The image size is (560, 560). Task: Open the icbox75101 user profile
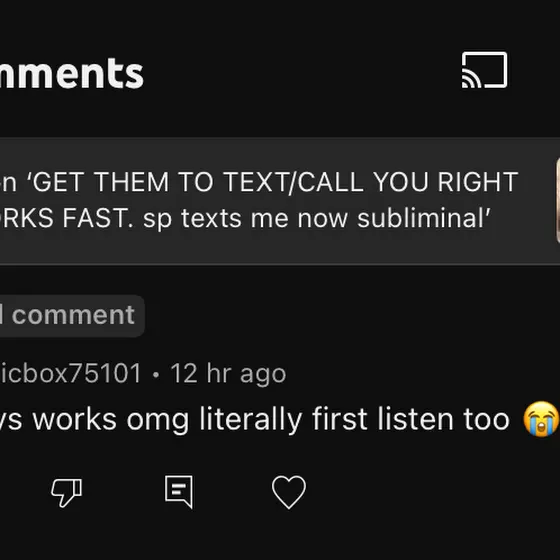pos(70,374)
